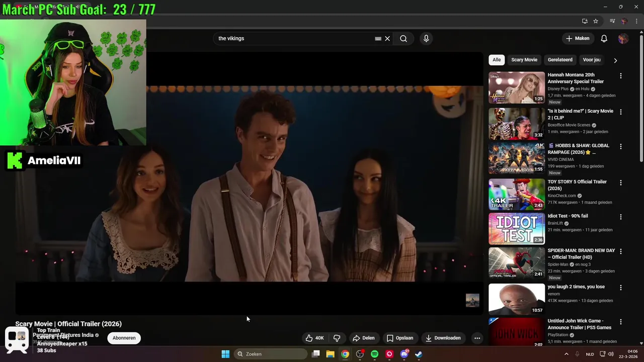644x362 pixels.
Task: Click the 'Maken' create button
Action: click(x=577, y=39)
